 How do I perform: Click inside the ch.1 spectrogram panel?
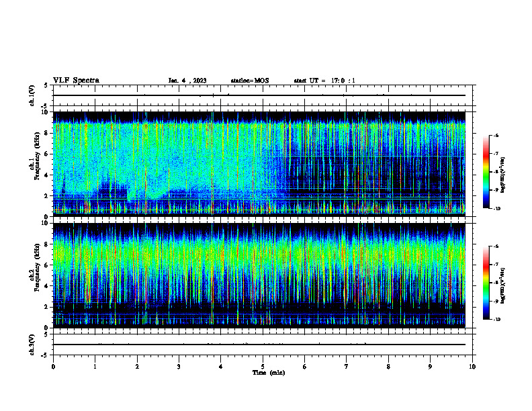pos(259,164)
